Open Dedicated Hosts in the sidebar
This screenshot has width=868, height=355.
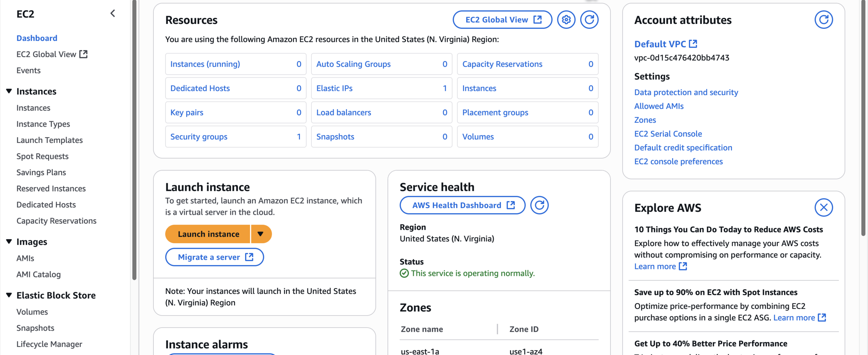coord(46,205)
